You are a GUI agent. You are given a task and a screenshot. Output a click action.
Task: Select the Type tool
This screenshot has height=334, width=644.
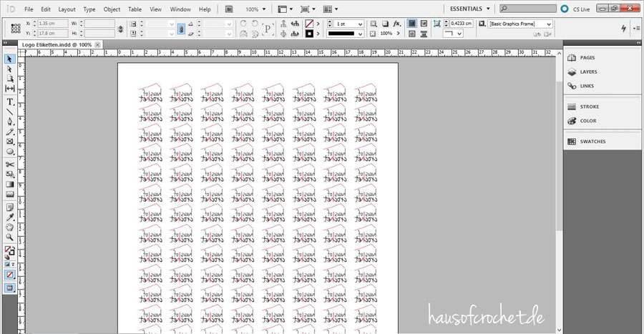[10, 102]
